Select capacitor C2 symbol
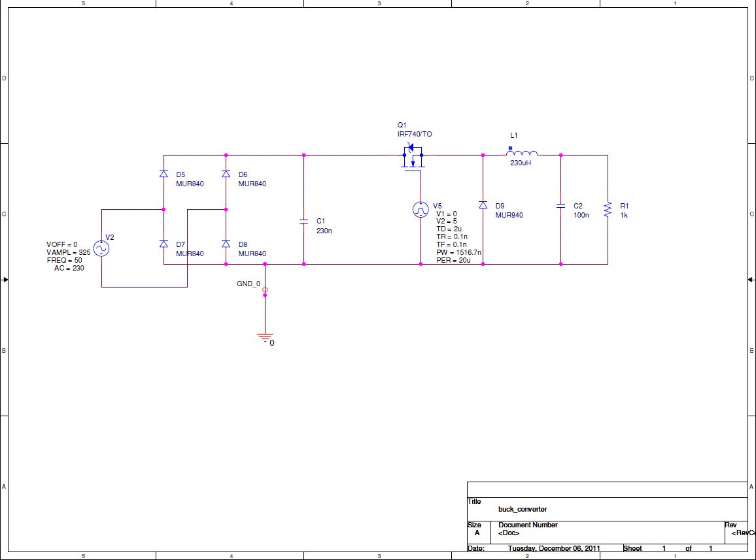 (560, 206)
